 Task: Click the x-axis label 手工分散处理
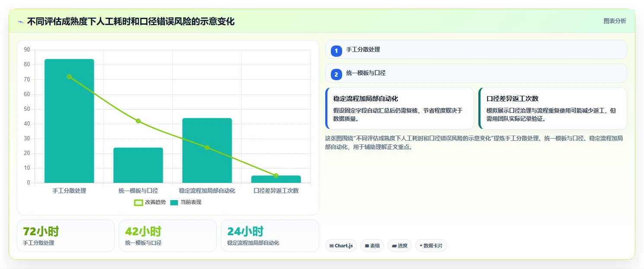point(69,191)
